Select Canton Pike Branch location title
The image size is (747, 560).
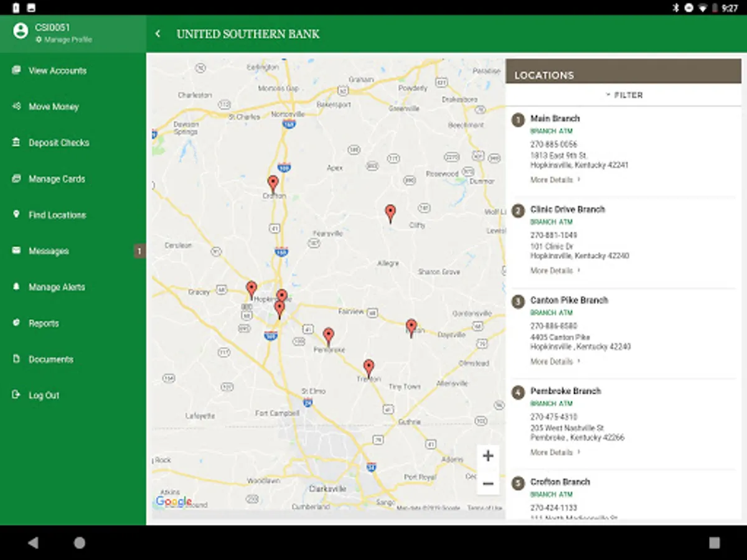569,300
